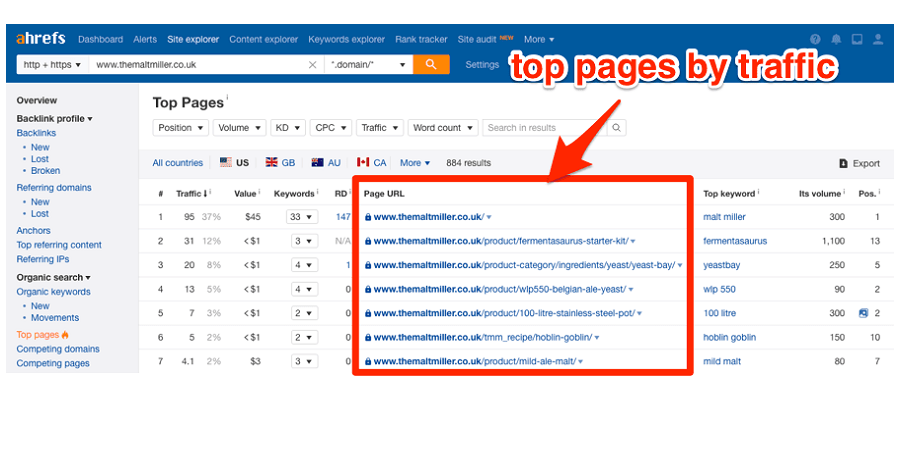
Task: Click the 147 referring domains value
Action: coord(344,217)
